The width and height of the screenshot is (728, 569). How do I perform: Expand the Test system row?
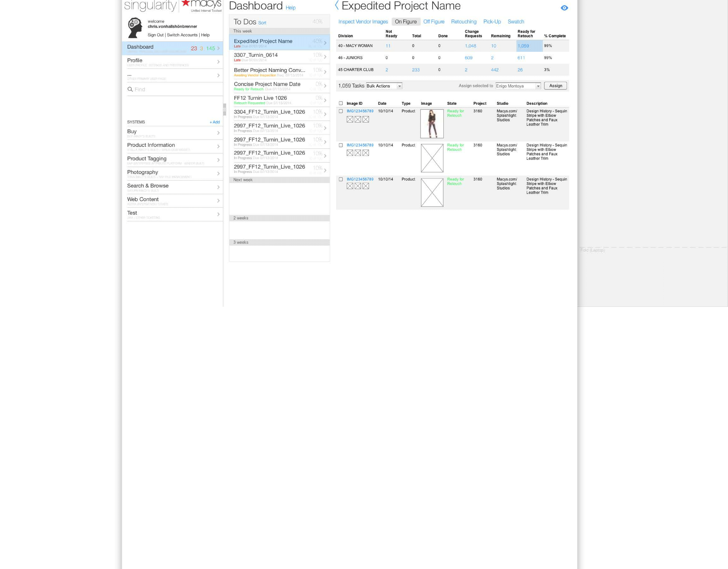pos(218,214)
